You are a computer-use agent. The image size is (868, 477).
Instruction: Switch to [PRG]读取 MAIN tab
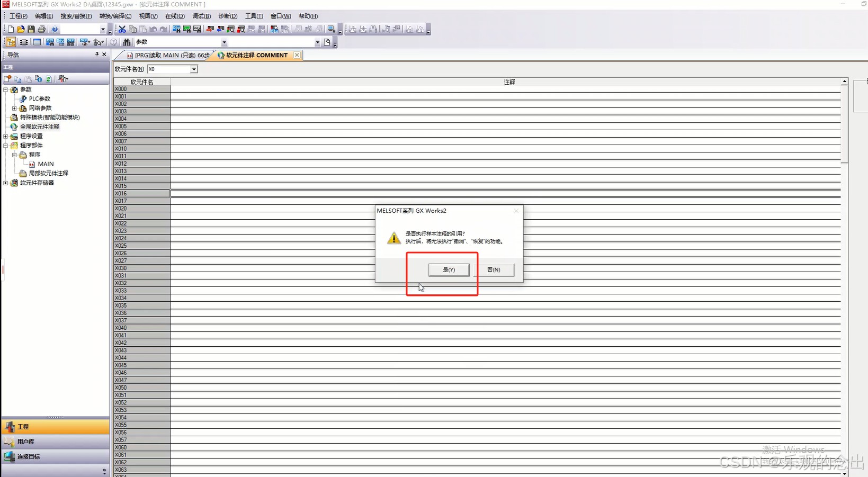click(x=168, y=55)
